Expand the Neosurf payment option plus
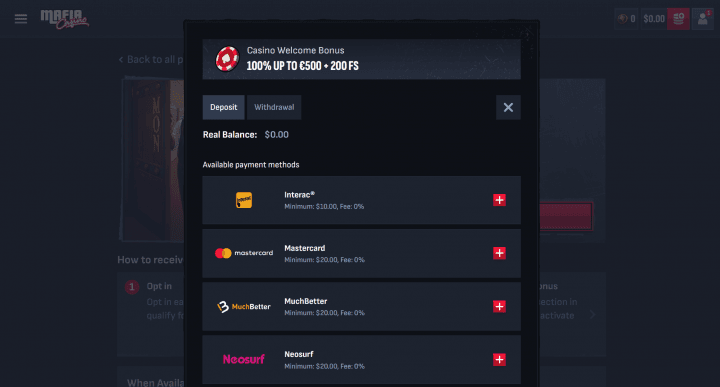The width and height of the screenshot is (720, 387). (x=499, y=359)
